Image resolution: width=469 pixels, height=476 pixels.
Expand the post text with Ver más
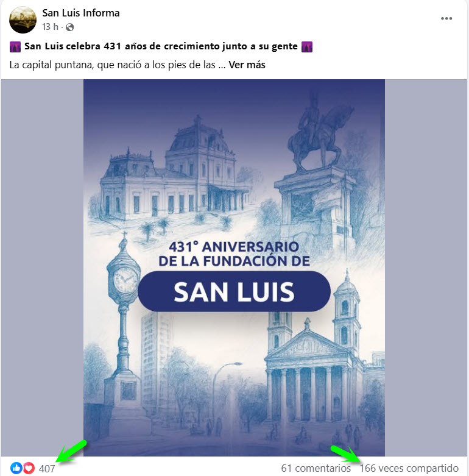tap(247, 65)
